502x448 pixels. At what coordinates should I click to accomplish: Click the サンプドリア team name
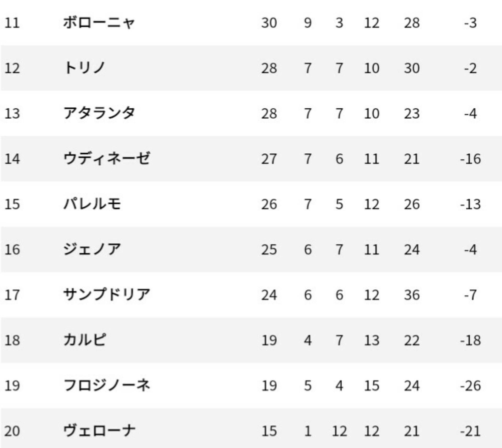(x=107, y=295)
